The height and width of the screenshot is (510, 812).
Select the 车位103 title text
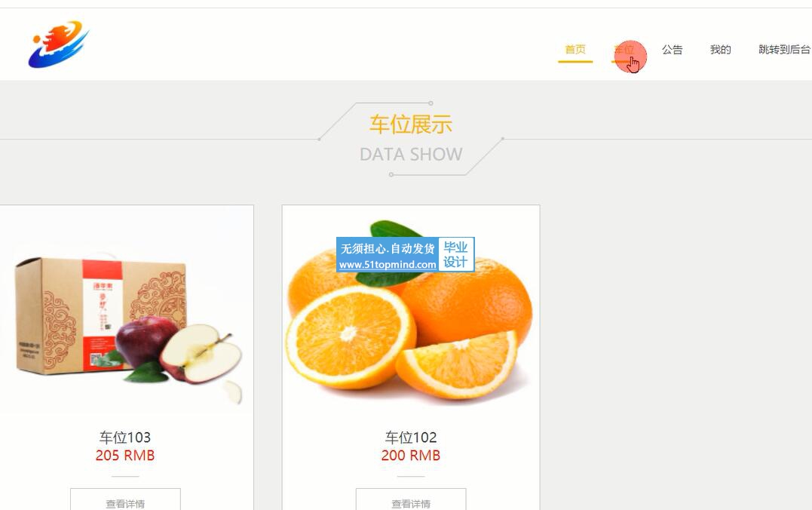click(125, 438)
